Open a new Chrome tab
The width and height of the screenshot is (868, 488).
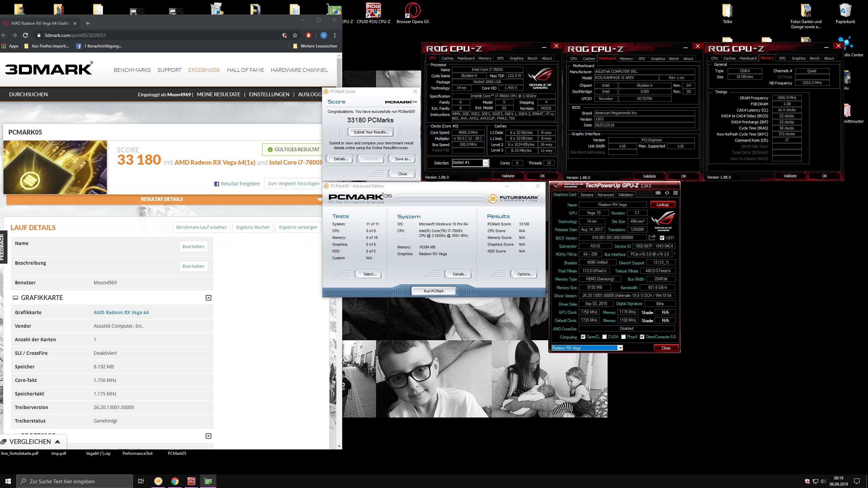[x=88, y=23]
